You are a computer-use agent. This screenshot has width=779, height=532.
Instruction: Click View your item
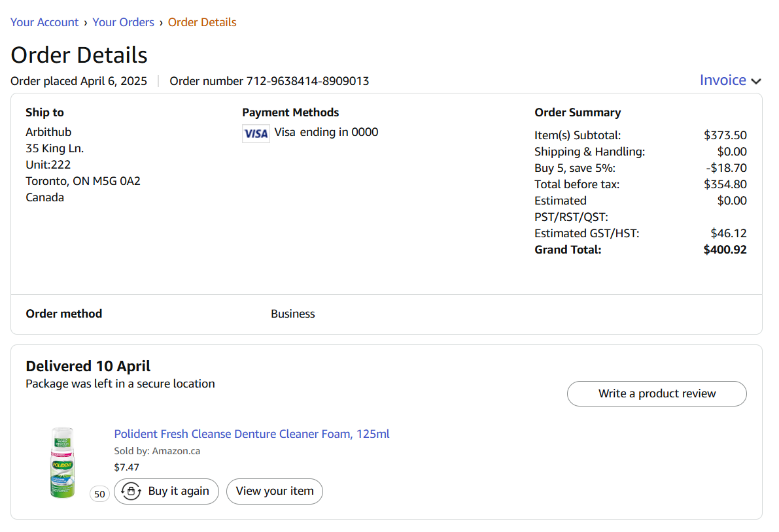click(274, 491)
